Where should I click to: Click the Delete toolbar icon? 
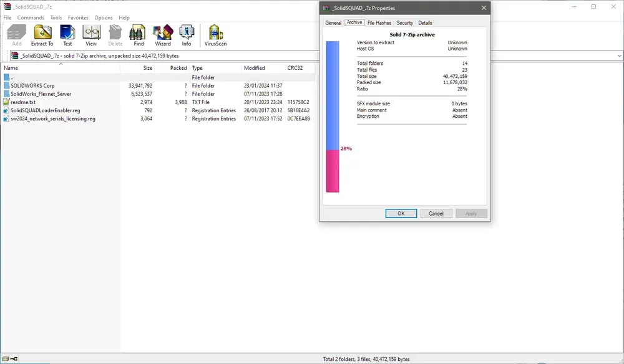[115, 36]
